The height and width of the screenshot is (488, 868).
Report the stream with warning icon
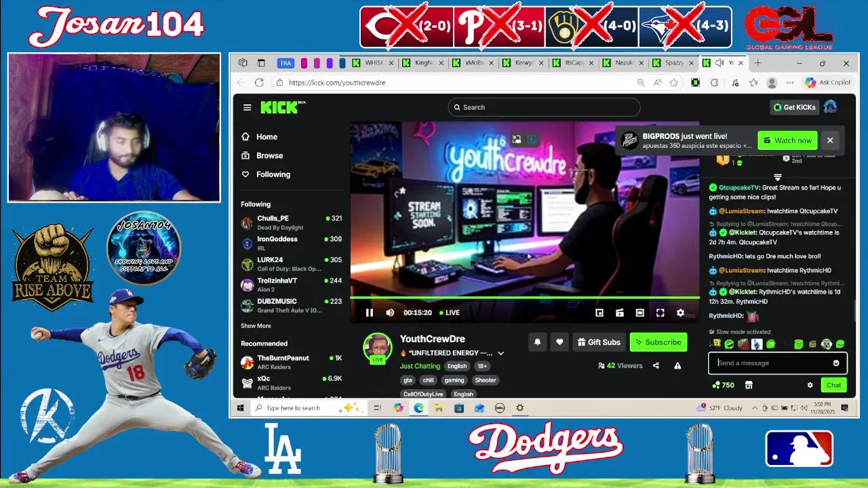677,365
